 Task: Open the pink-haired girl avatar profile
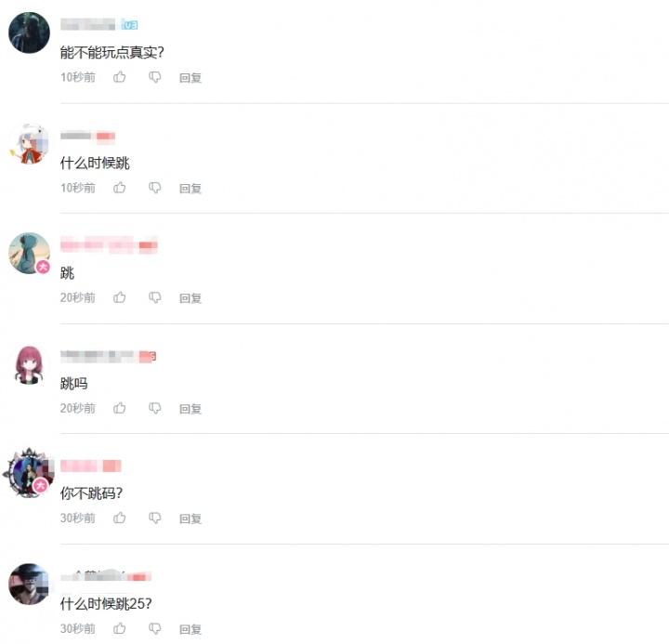29,364
